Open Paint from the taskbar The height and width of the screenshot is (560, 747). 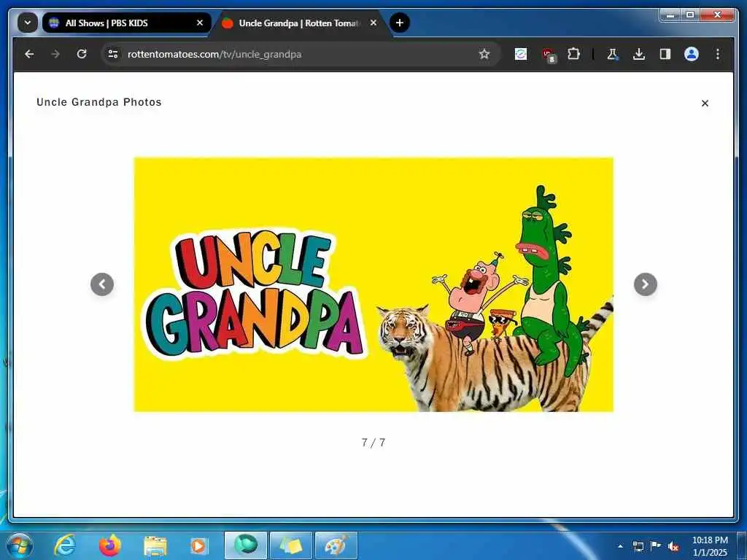click(x=336, y=545)
